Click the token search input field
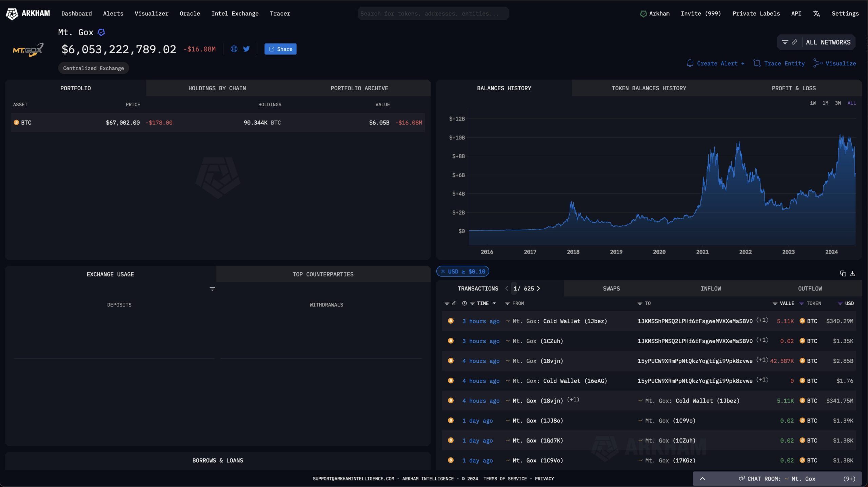This screenshot has width=868, height=487. tap(433, 14)
